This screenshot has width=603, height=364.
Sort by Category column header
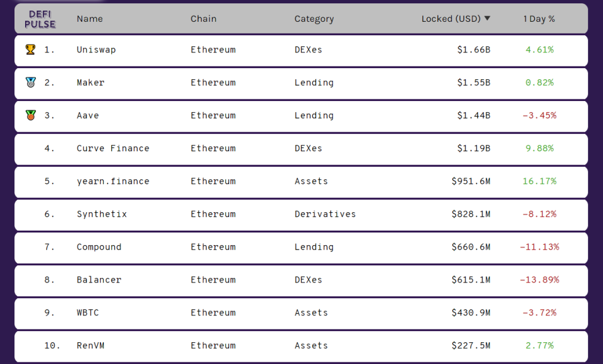[314, 19]
